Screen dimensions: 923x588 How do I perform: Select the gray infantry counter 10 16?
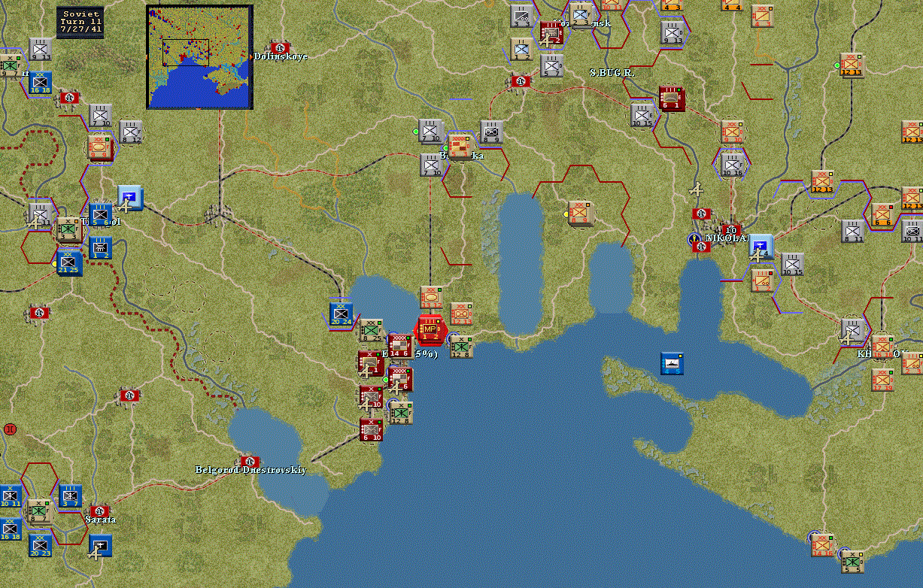tap(732, 165)
